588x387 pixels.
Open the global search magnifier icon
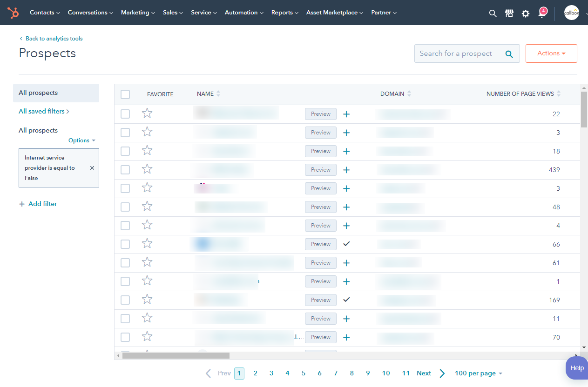coord(493,13)
